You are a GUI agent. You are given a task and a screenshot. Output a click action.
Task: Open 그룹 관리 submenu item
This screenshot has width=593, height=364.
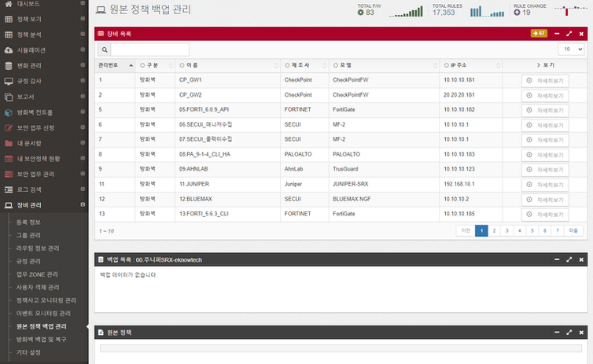(28, 235)
